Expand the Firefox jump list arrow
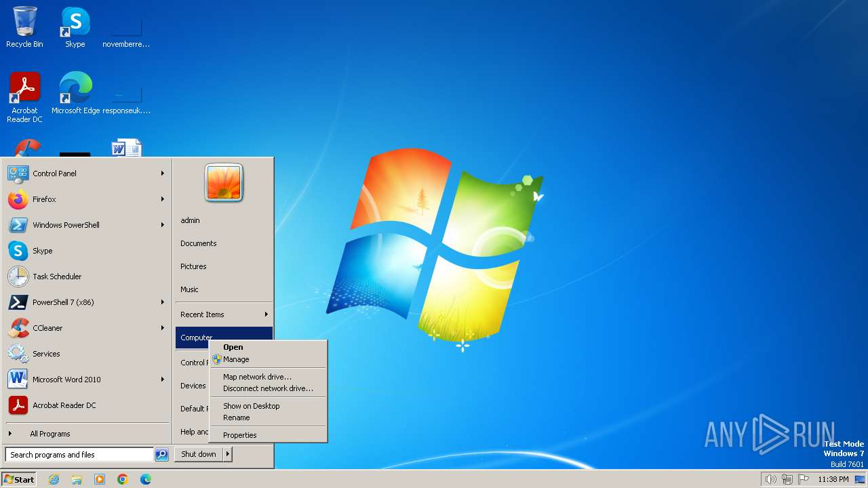Viewport: 868px width, 488px height. click(163, 199)
